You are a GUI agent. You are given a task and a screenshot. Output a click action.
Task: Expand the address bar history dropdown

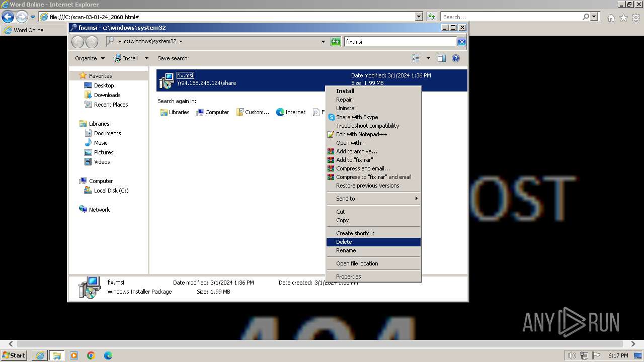(323, 42)
